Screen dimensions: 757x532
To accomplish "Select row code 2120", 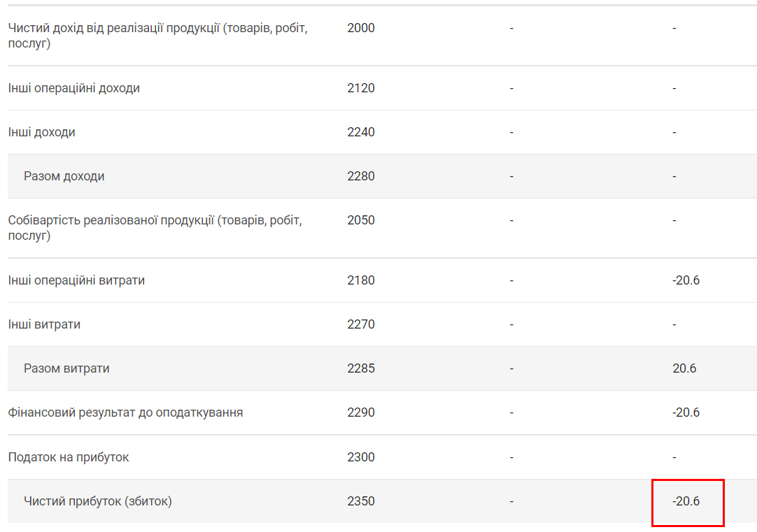I will 361,88.
